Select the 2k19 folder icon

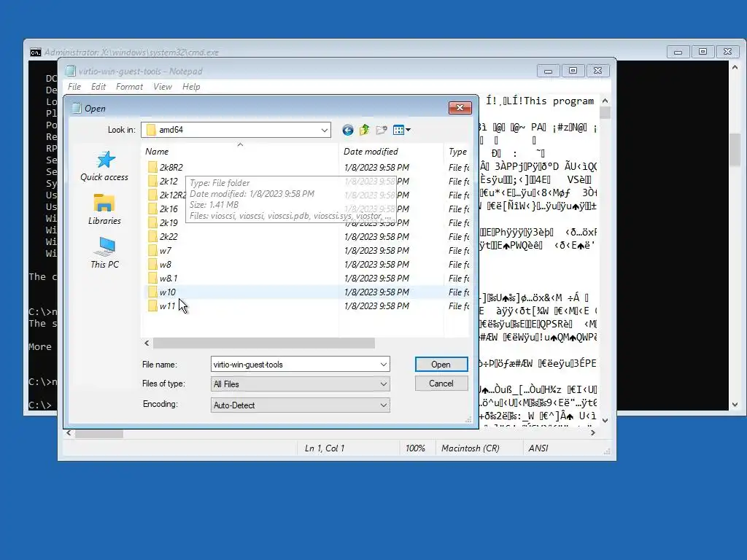(x=152, y=222)
